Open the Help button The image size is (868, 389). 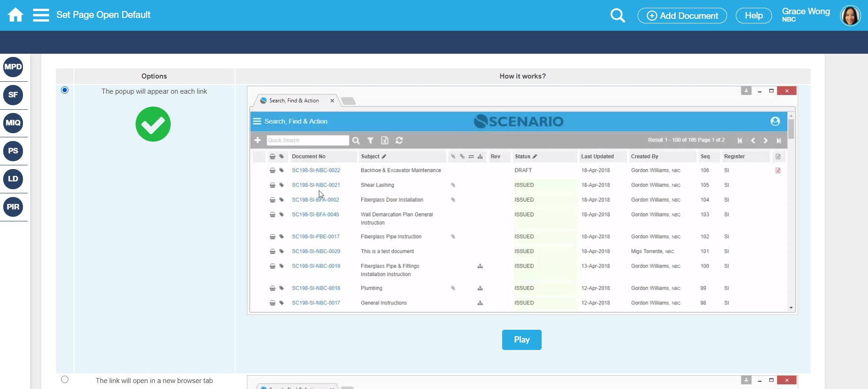click(x=753, y=16)
